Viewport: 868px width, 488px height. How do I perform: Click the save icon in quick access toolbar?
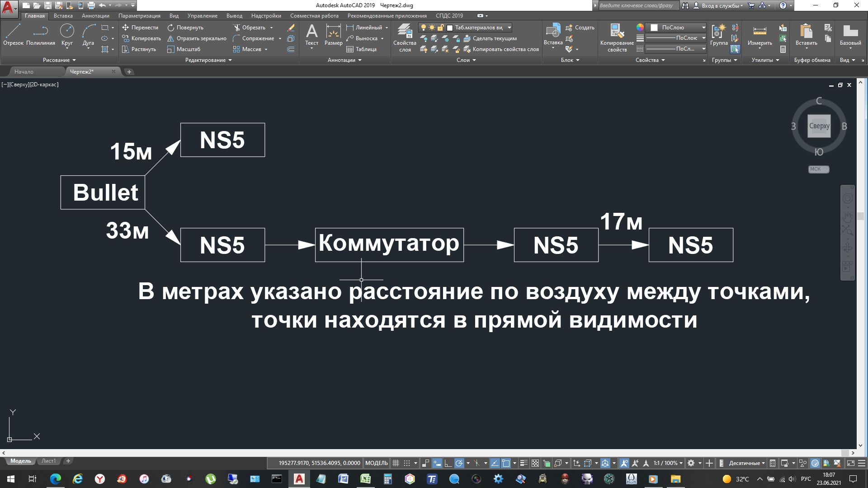click(x=47, y=5)
